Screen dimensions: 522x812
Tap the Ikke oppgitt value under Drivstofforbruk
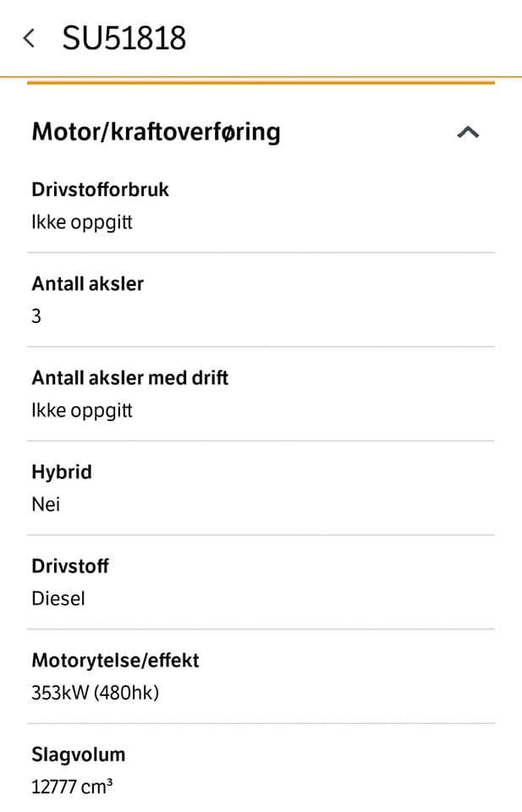(82, 222)
